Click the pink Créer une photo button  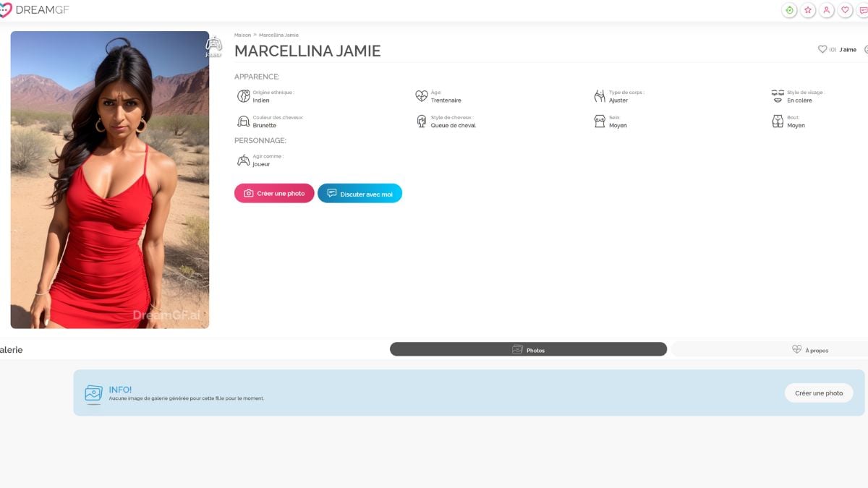tap(274, 193)
